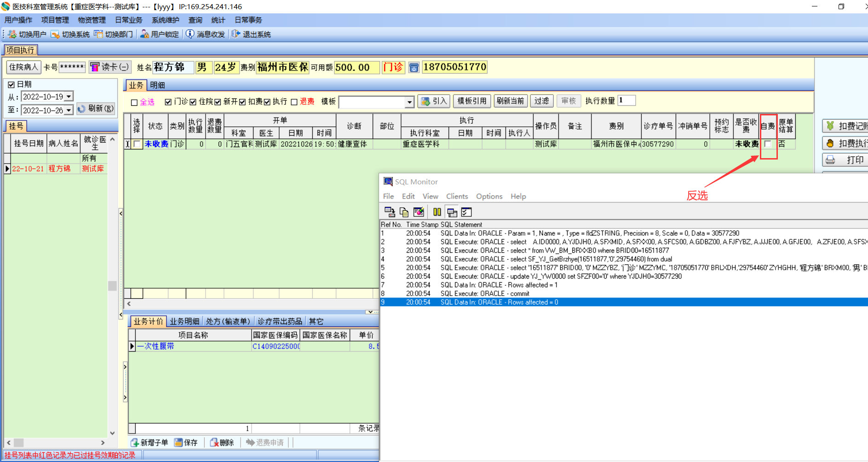
Task: Switch to the 明细 tab
Action: pyautogui.click(x=157, y=85)
